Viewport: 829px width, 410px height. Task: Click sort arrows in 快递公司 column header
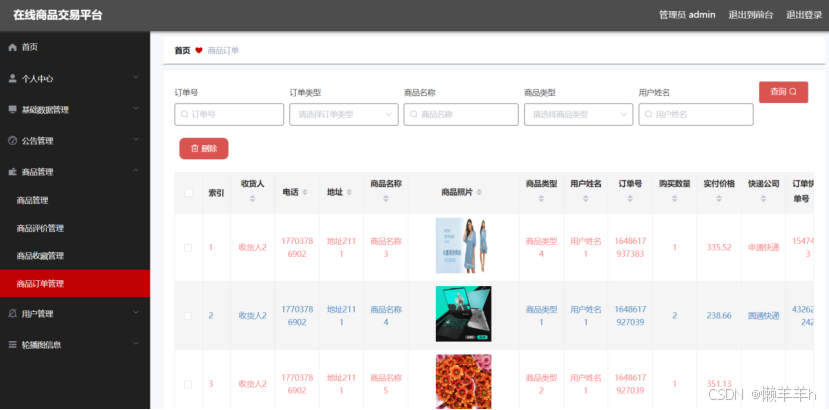pyautogui.click(x=763, y=199)
